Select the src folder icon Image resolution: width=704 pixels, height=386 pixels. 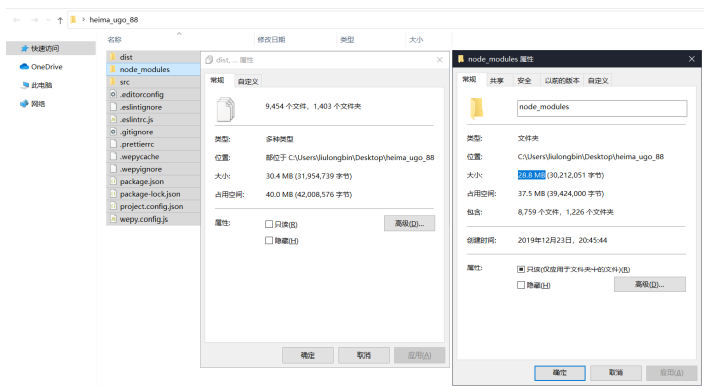113,82
